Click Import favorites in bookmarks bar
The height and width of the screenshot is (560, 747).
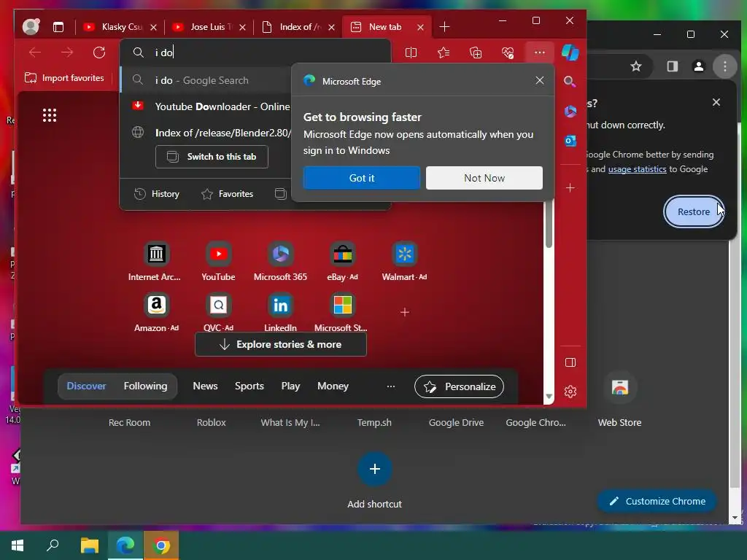pyautogui.click(x=64, y=78)
